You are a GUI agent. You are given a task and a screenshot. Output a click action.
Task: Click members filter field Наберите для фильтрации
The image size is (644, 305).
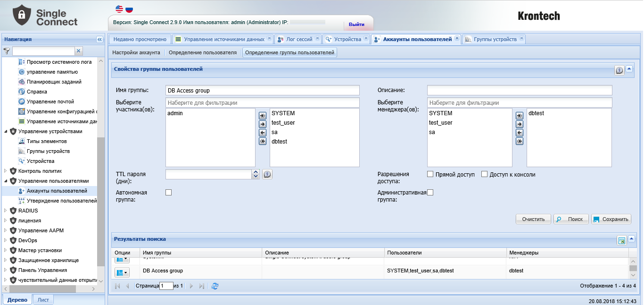coord(262,102)
